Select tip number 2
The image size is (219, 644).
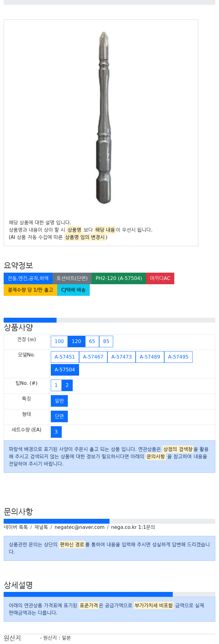67,385
